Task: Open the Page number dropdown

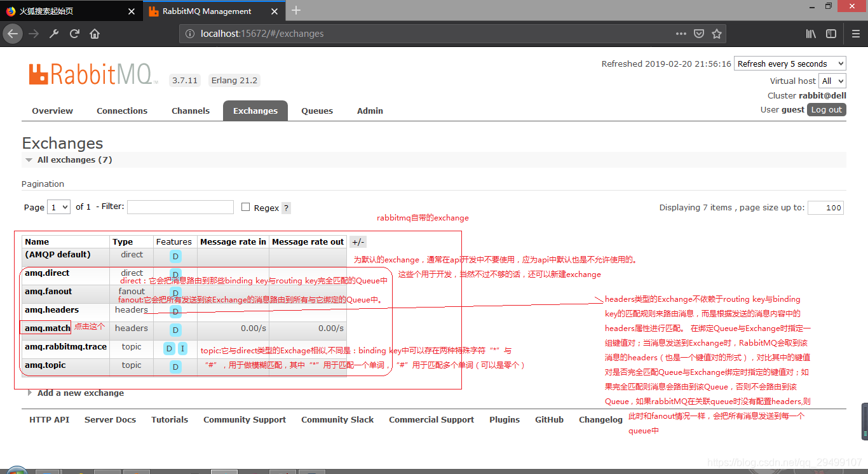Action: coord(59,207)
